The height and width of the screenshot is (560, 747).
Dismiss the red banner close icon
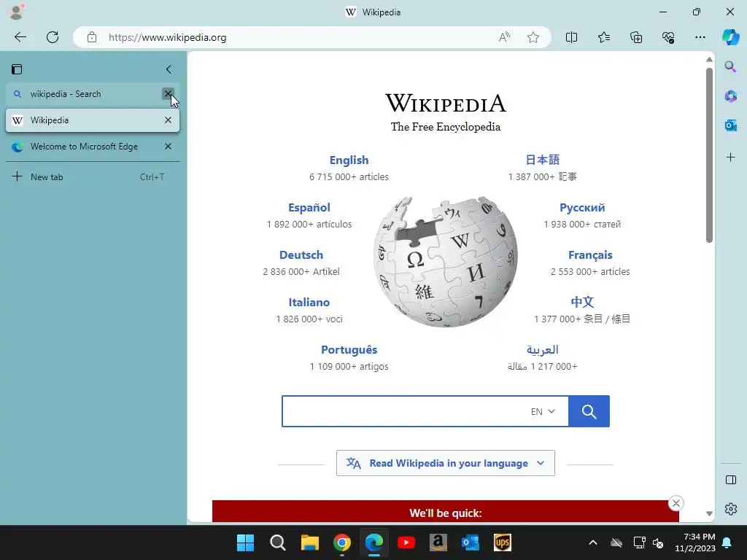676,503
